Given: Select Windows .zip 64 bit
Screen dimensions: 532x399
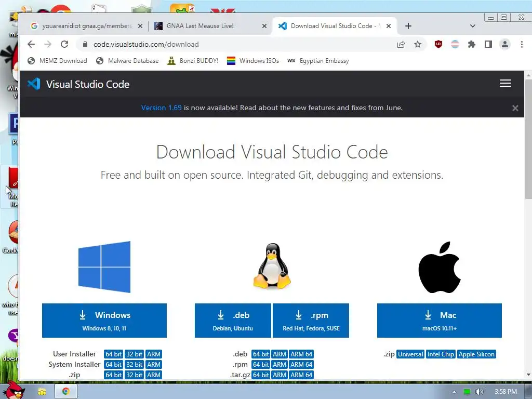Looking at the screenshot, I should pyautogui.click(x=113, y=375).
